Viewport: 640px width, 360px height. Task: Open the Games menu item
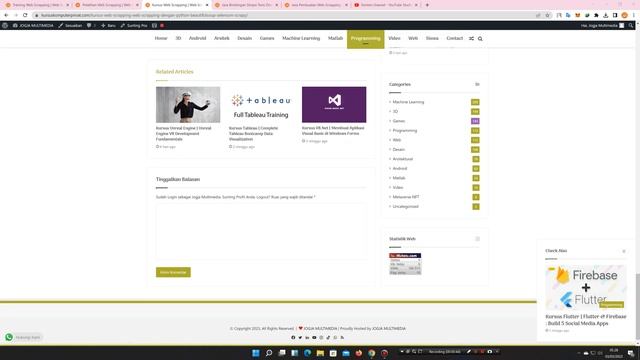pyautogui.click(x=267, y=38)
